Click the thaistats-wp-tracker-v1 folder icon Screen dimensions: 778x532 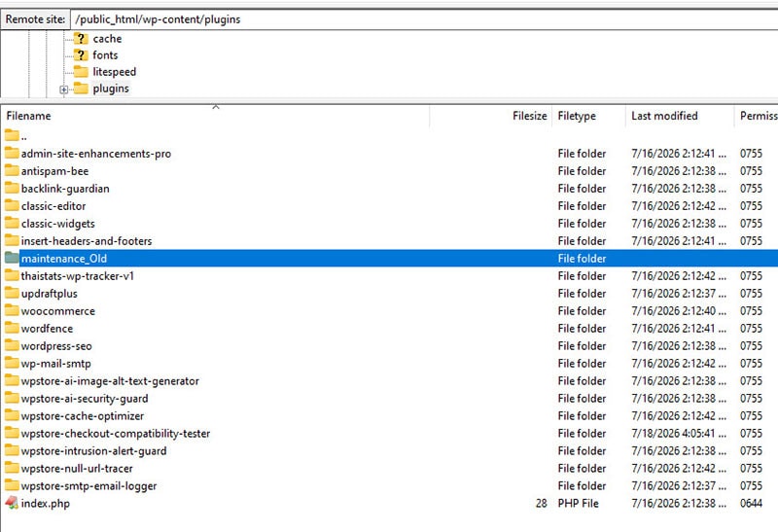coord(12,275)
